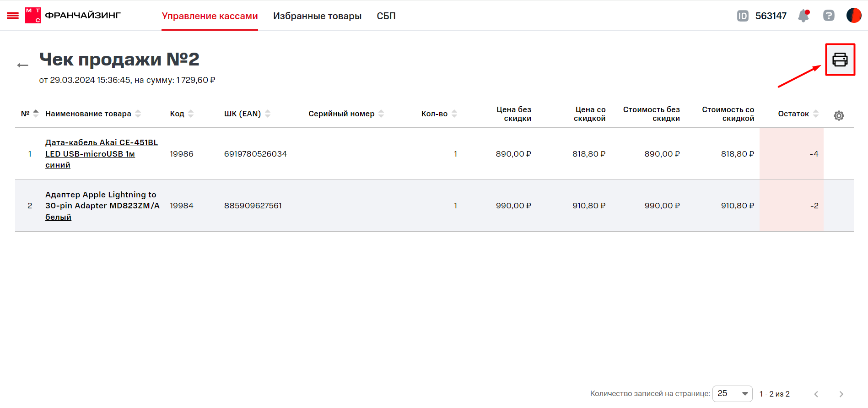Go back with the left arrow
This screenshot has height=408, width=868.
pos(22,65)
